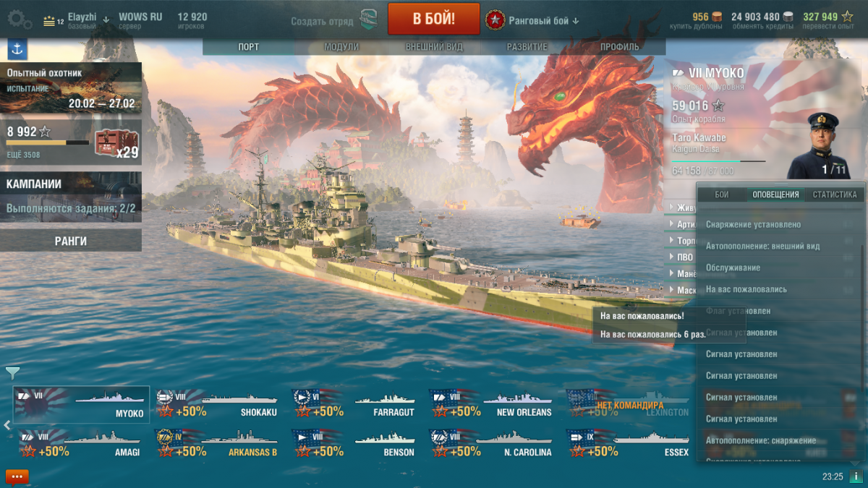
Task: Click the orange chat button
Action: coord(17,476)
